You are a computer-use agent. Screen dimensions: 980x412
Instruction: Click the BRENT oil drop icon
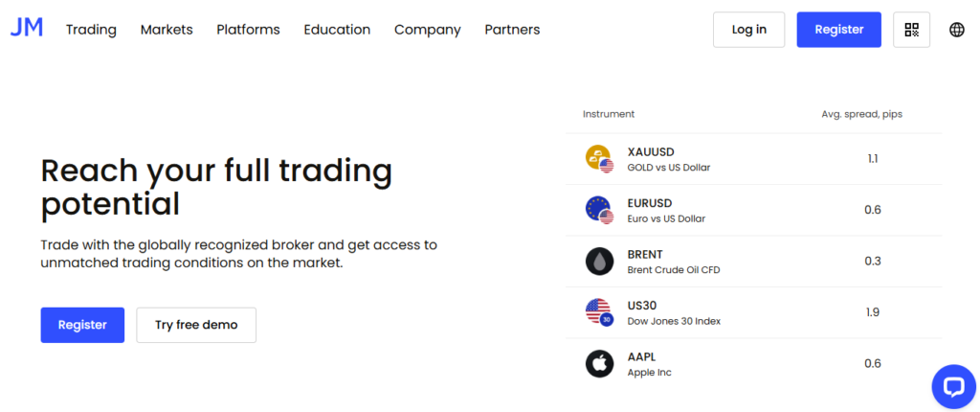pyautogui.click(x=599, y=262)
